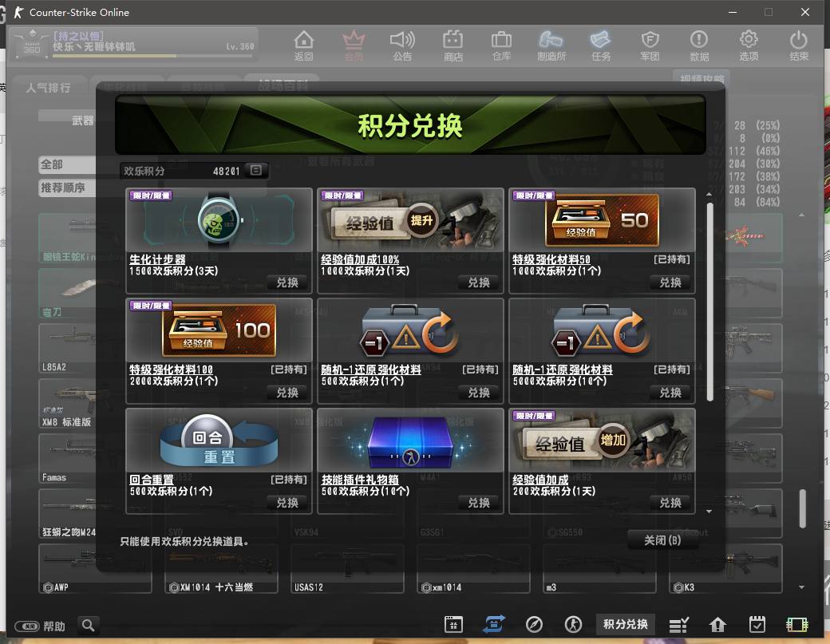Click 兑换 for 特级强化材料50
This screenshot has width=830, height=644.
click(x=670, y=282)
